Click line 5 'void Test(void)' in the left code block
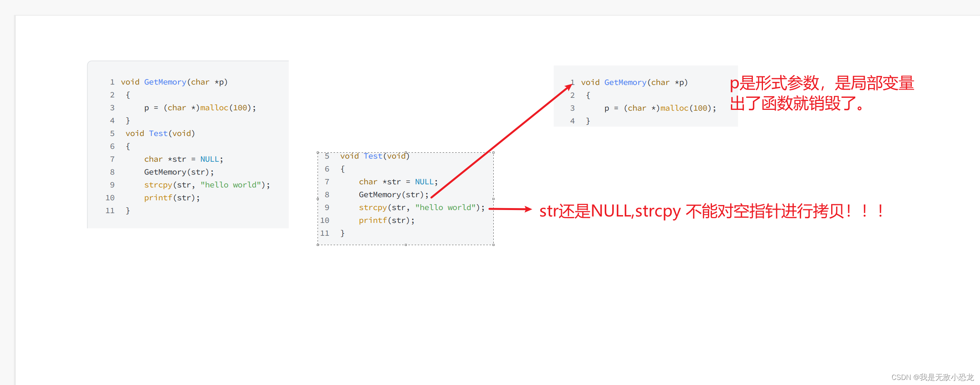 160,133
